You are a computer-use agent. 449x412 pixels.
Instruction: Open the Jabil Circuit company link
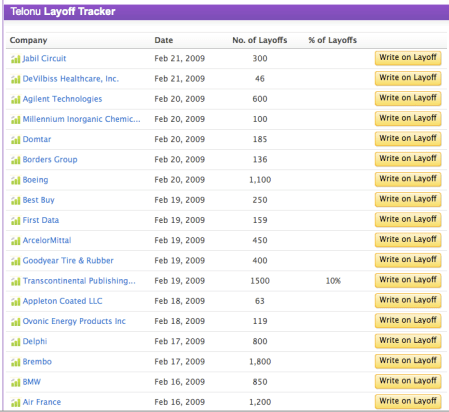[44, 59]
